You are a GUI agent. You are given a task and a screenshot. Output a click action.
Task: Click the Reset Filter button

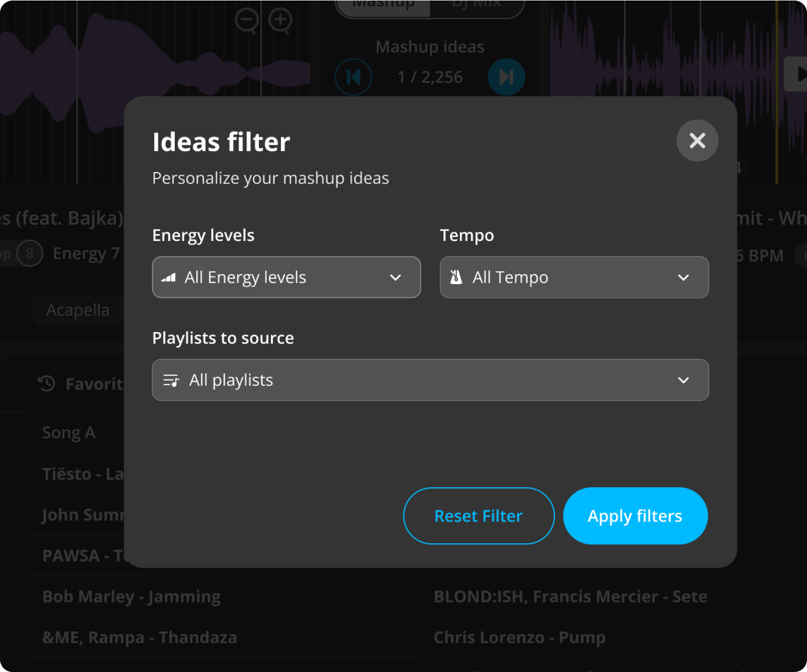tap(479, 516)
